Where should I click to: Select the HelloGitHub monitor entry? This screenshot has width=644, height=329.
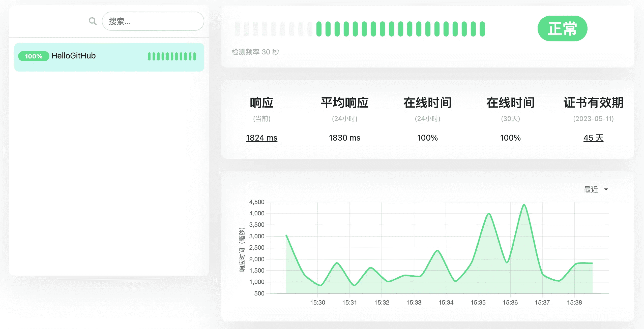pos(109,57)
